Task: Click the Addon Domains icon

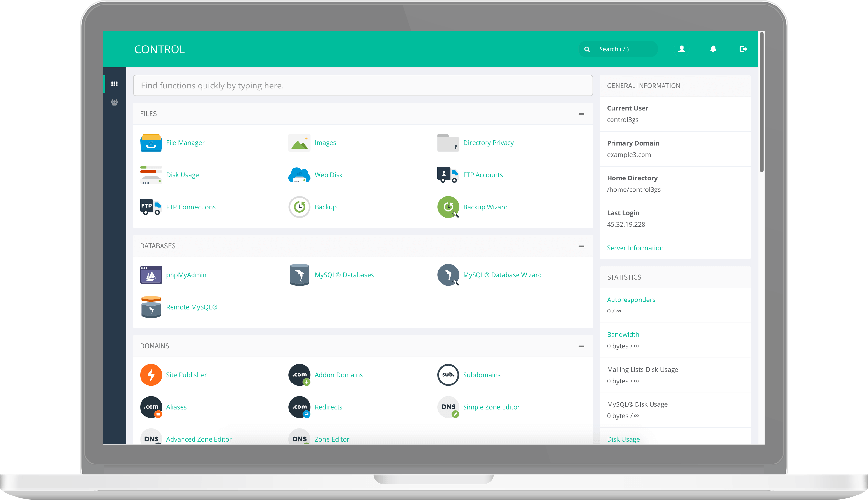Action: pyautogui.click(x=299, y=375)
